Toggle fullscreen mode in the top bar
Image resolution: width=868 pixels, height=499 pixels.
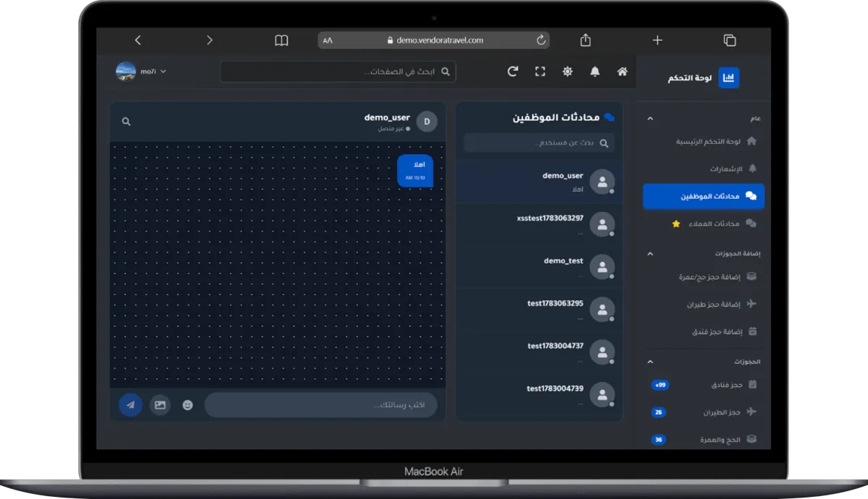540,72
